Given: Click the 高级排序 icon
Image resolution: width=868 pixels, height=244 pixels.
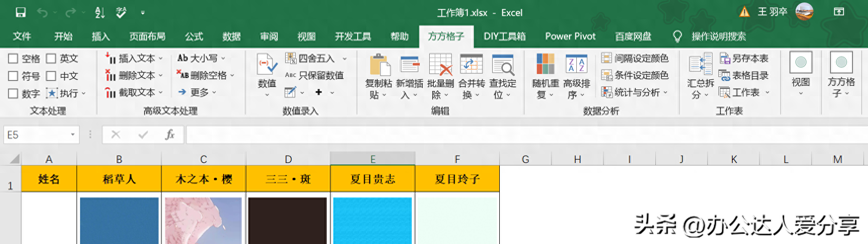Looking at the screenshot, I should pos(576,65).
